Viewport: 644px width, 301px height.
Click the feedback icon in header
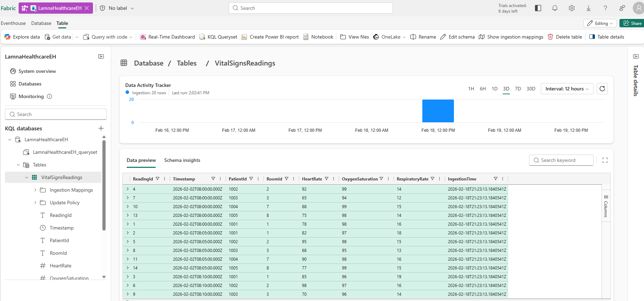click(622, 8)
